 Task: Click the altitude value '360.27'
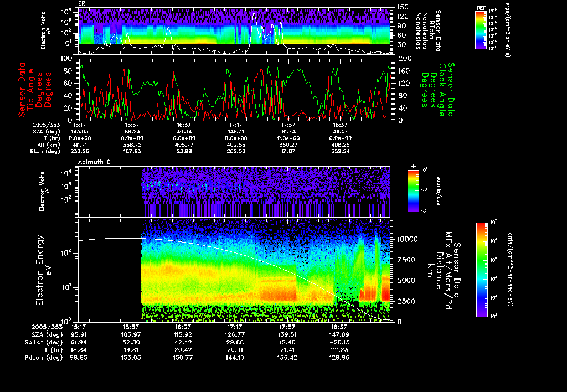tap(288, 145)
